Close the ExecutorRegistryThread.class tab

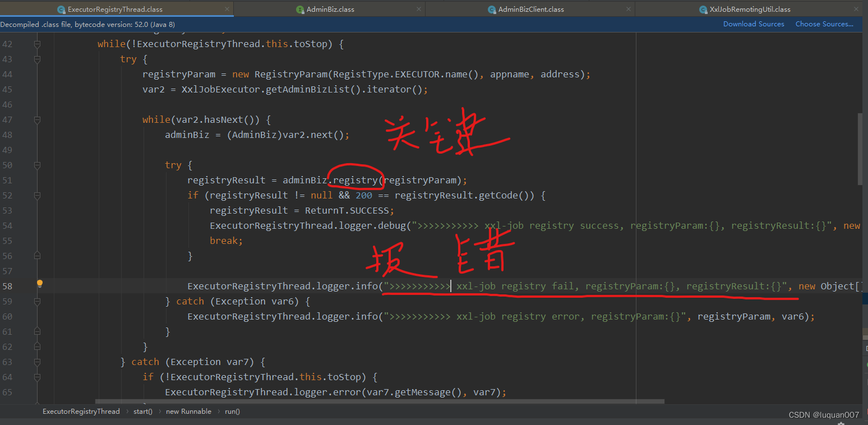click(x=227, y=9)
